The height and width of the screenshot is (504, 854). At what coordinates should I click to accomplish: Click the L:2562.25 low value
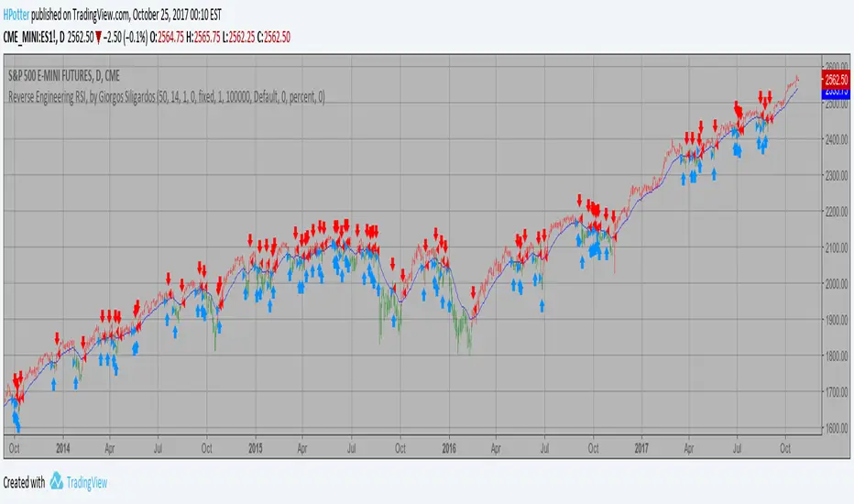(238, 38)
